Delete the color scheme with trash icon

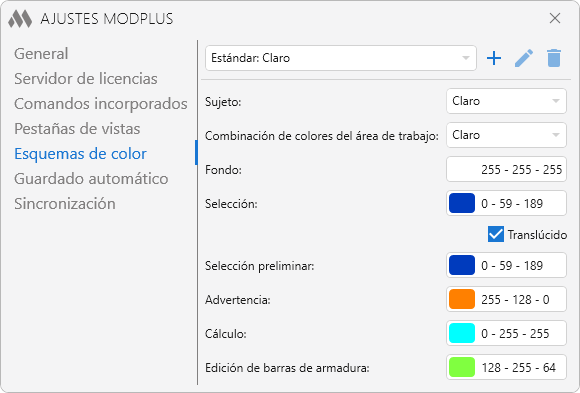coord(554,58)
